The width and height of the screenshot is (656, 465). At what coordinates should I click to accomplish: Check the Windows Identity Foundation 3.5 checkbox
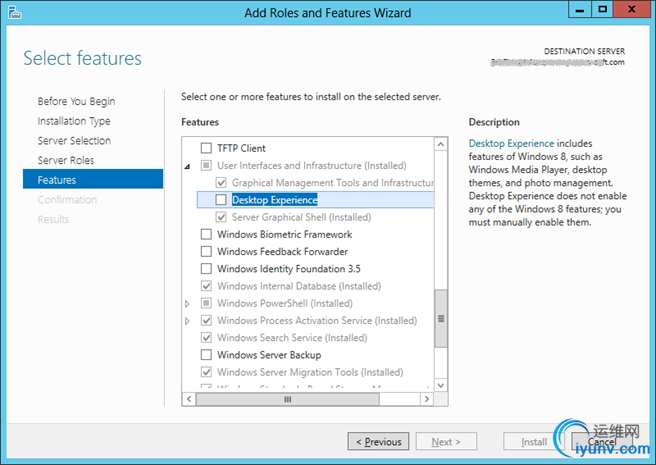point(206,268)
